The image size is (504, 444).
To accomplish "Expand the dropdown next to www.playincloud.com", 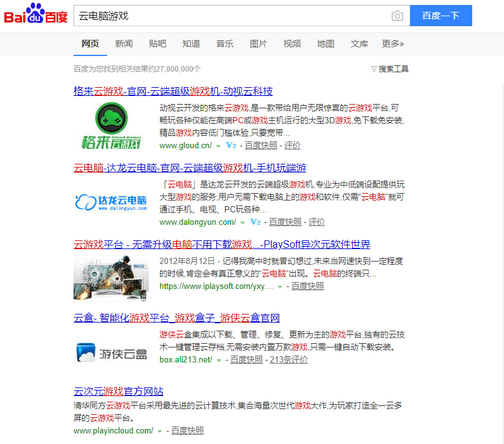I will 159,430.
